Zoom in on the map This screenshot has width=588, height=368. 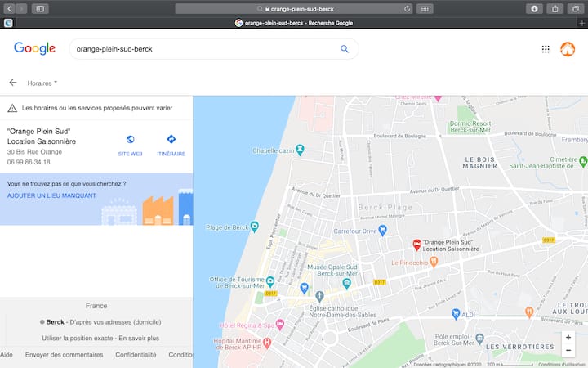(x=568, y=337)
